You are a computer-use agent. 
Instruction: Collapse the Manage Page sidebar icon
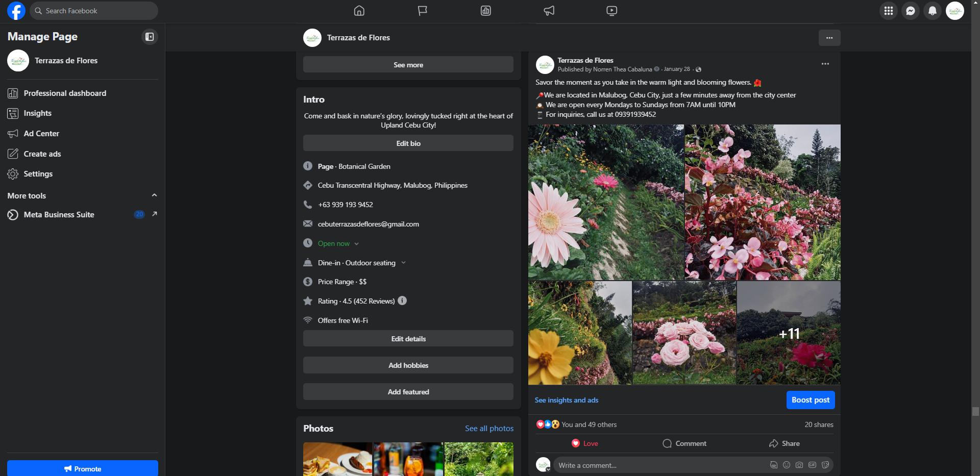pyautogui.click(x=150, y=37)
